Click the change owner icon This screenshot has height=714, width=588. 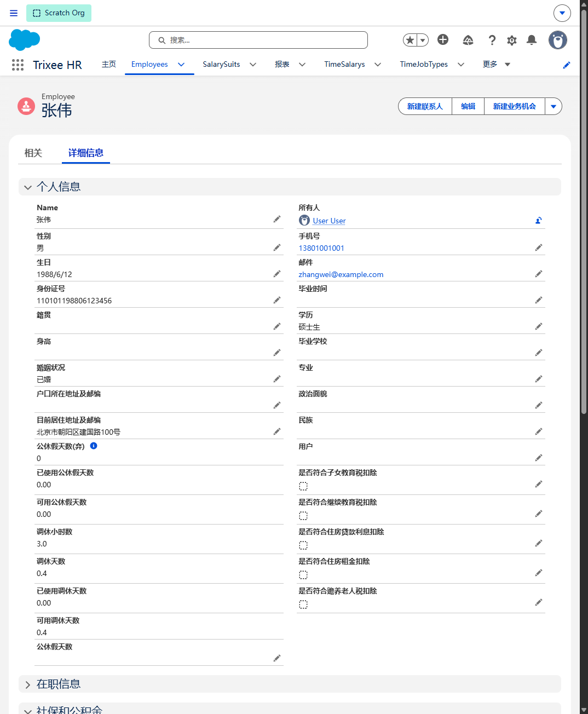pos(539,220)
